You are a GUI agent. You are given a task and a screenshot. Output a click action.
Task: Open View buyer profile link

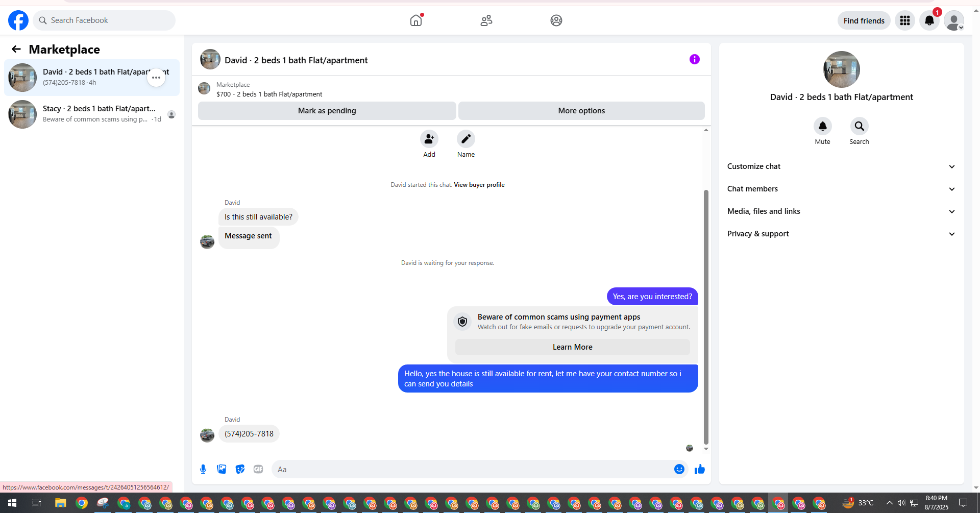(x=479, y=185)
